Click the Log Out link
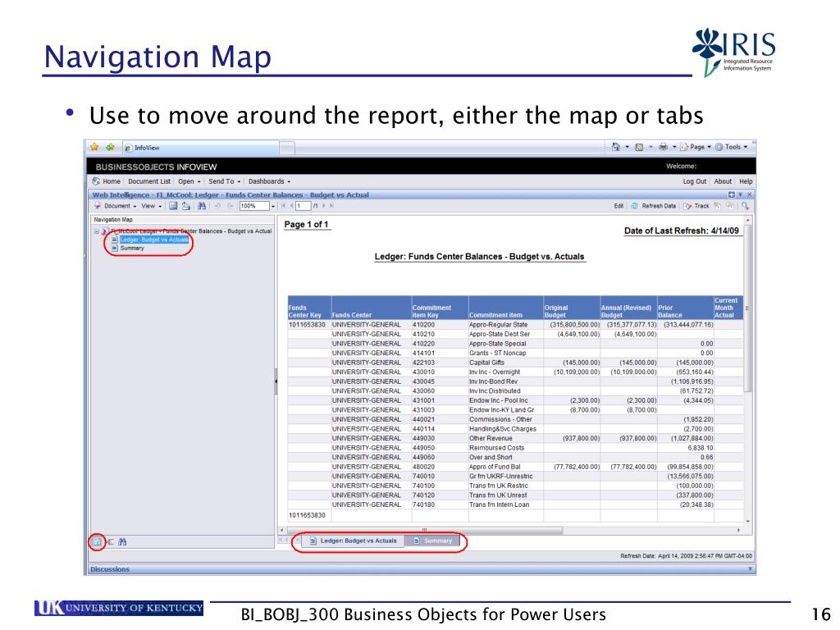Image resolution: width=840 pixels, height=630 pixels. 694,181
